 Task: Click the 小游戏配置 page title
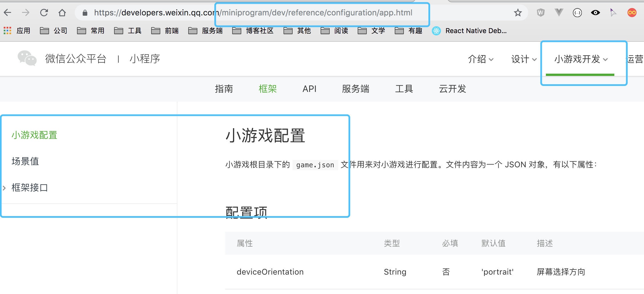[x=265, y=135]
